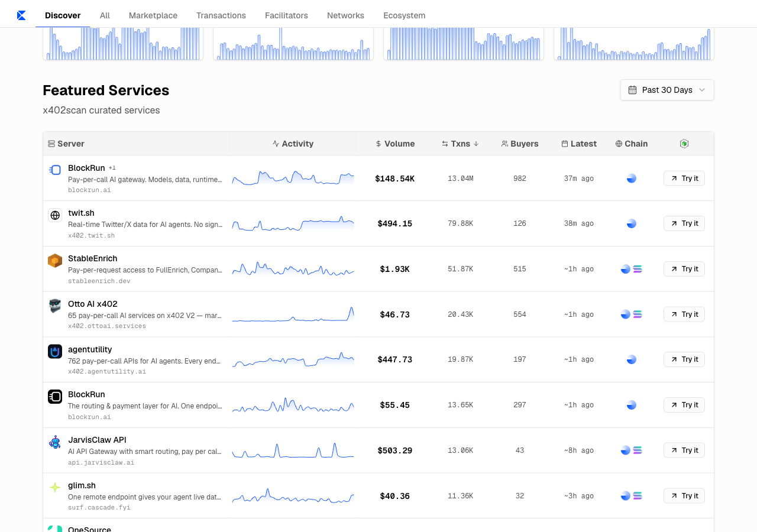Viewport: 757px width, 532px height.
Task: Open the Ecosystem tab
Action: coord(404,15)
